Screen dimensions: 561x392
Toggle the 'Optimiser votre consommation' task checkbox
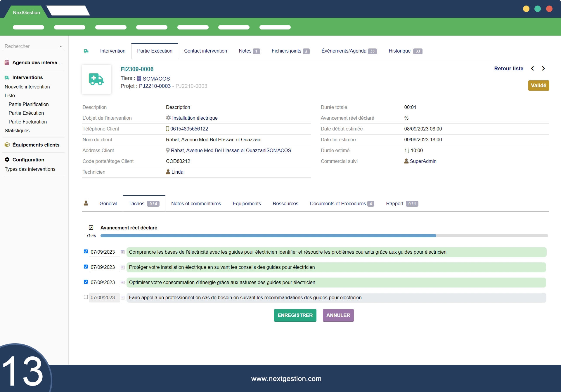coord(86,282)
